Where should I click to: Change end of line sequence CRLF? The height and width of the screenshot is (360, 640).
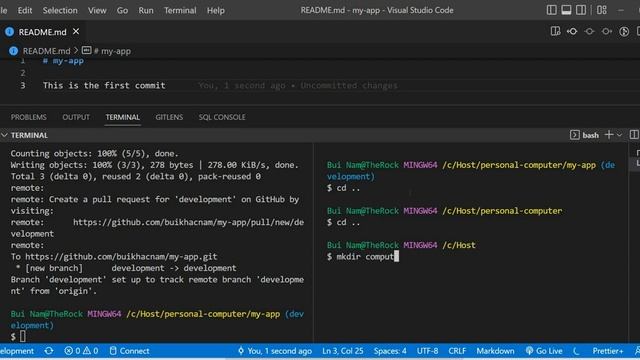[x=457, y=351]
